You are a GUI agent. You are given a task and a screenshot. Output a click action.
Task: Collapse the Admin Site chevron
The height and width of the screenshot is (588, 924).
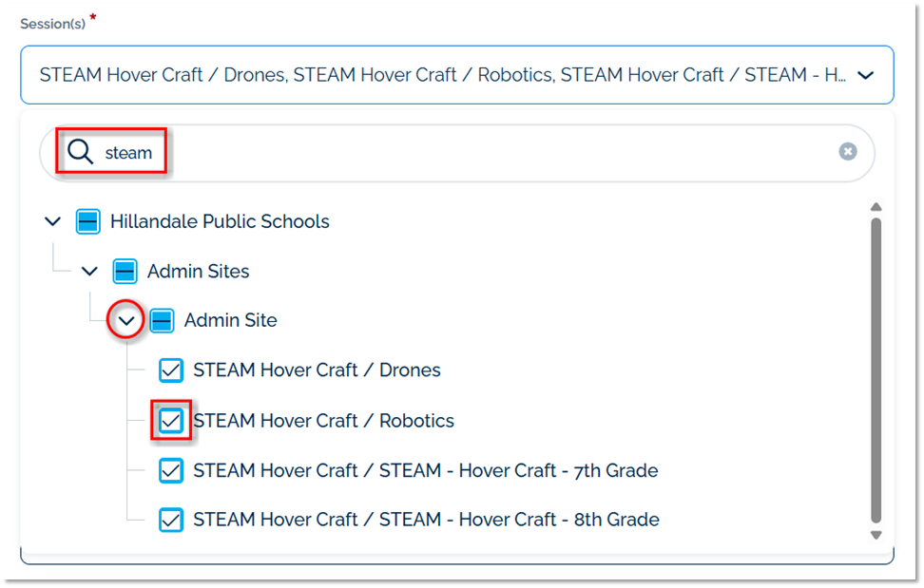coord(126,321)
